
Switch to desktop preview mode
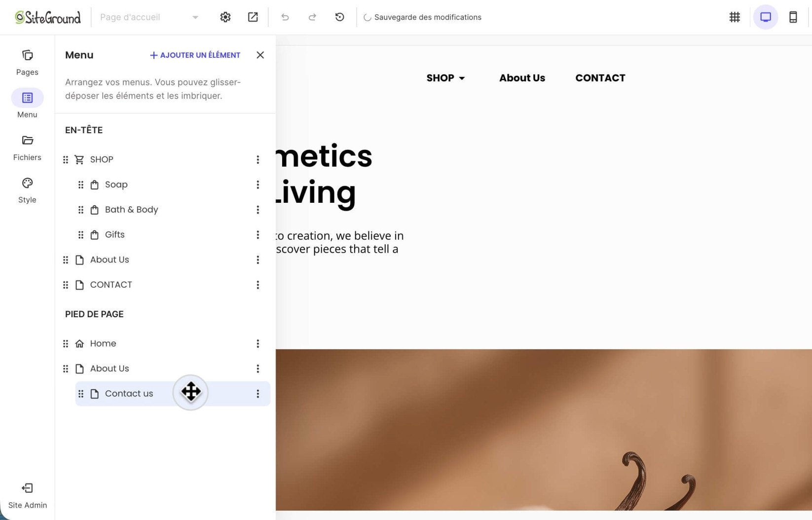[x=766, y=17]
